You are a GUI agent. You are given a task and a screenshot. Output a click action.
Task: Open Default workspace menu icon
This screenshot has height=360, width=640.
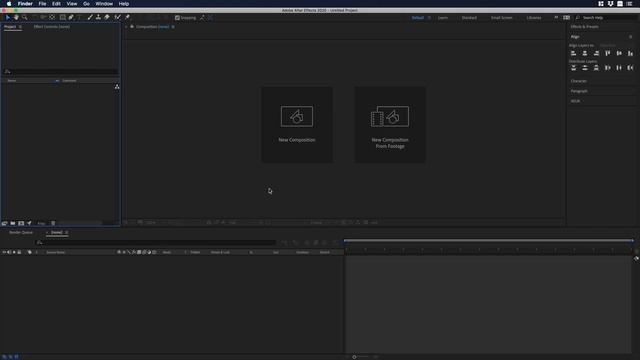429,18
